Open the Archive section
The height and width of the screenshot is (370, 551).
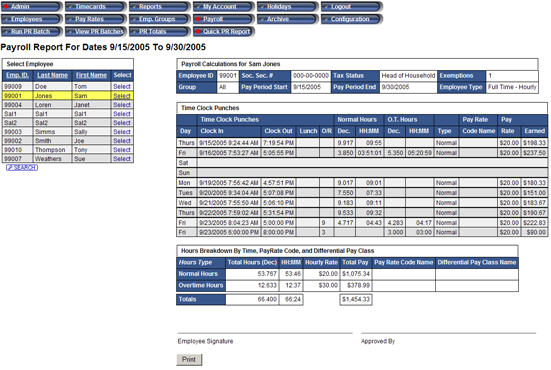coord(287,19)
